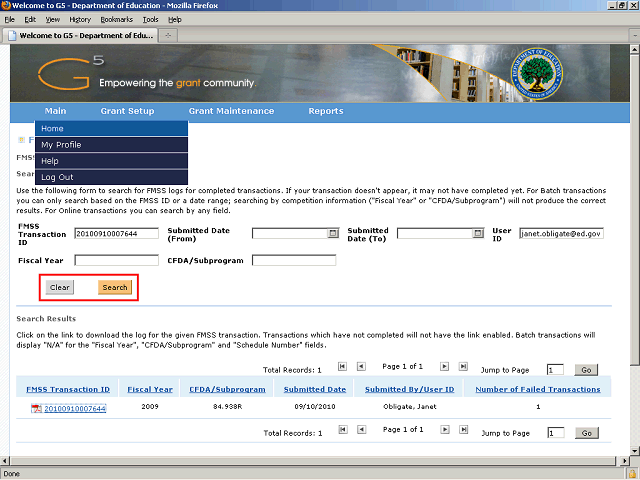
Task: Click bottom Go button
Action: [x=587, y=433]
